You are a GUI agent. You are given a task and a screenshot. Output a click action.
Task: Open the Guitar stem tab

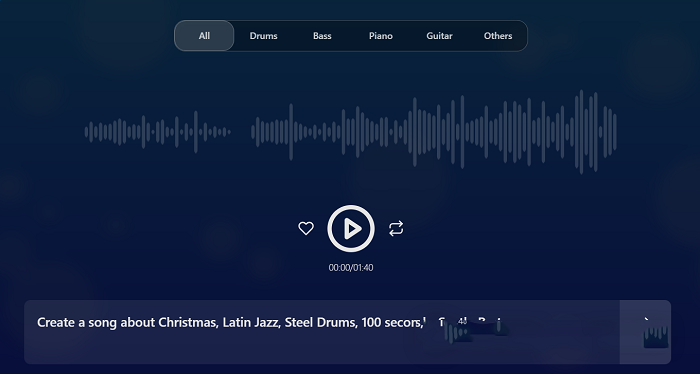point(439,36)
